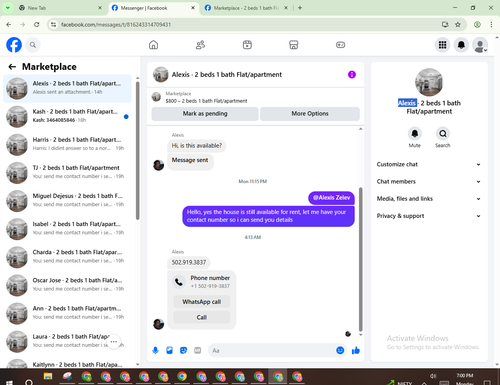
Task: Switch to New Tab browser tab
Action: [60, 8]
